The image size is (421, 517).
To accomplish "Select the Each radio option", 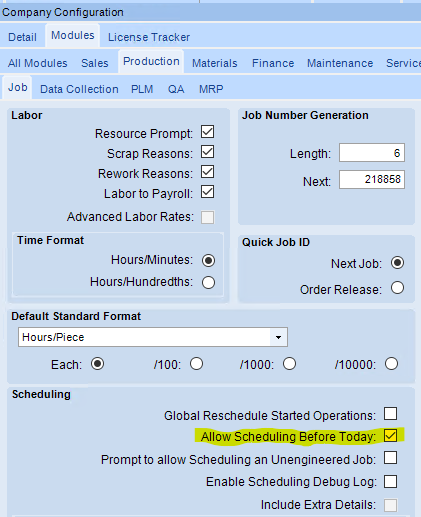I will point(97,363).
